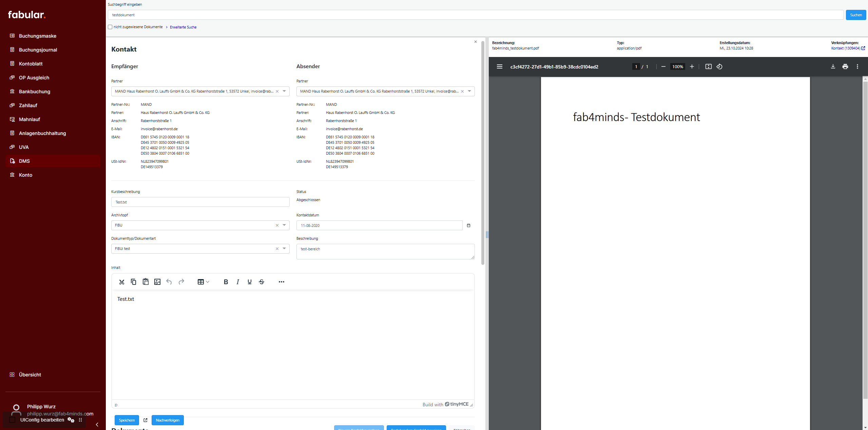The image size is (868, 430).
Task: Rotate the PDF counterclockwise
Action: click(x=719, y=67)
